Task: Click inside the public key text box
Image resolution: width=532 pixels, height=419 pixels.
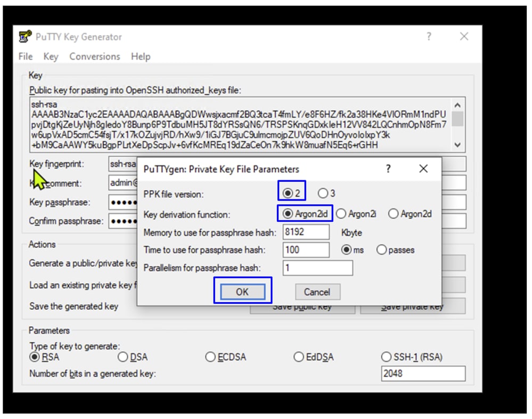Action: point(240,125)
